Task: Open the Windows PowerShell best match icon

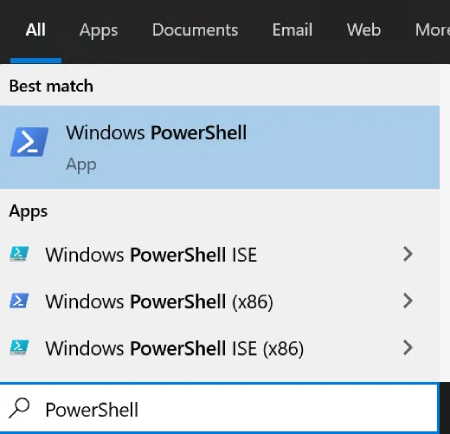Action: coord(29,142)
